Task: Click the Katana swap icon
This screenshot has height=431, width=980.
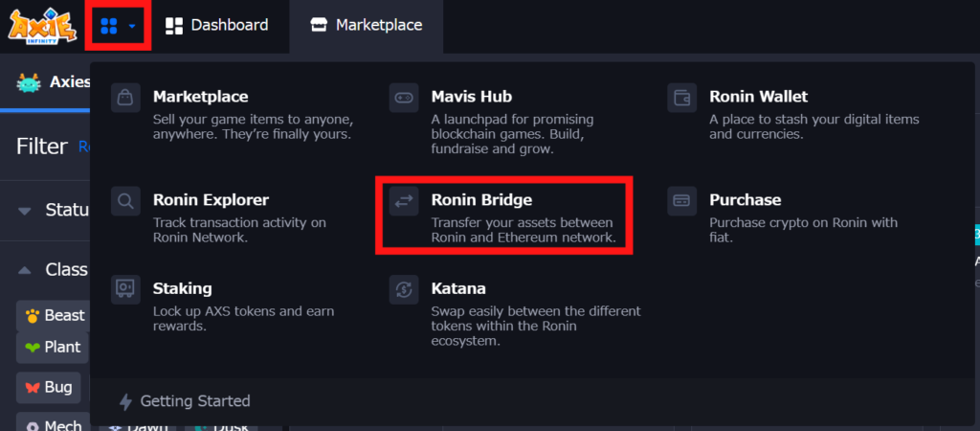Action: [x=404, y=289]
